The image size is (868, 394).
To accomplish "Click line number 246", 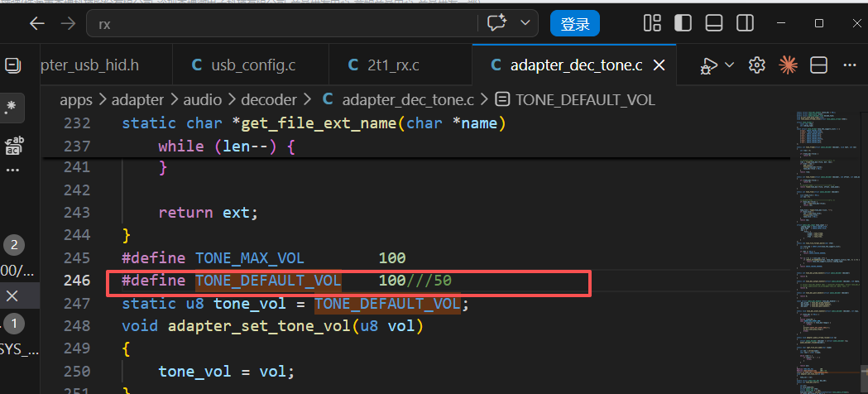I will pyautogui.click(x=76, y=281).
